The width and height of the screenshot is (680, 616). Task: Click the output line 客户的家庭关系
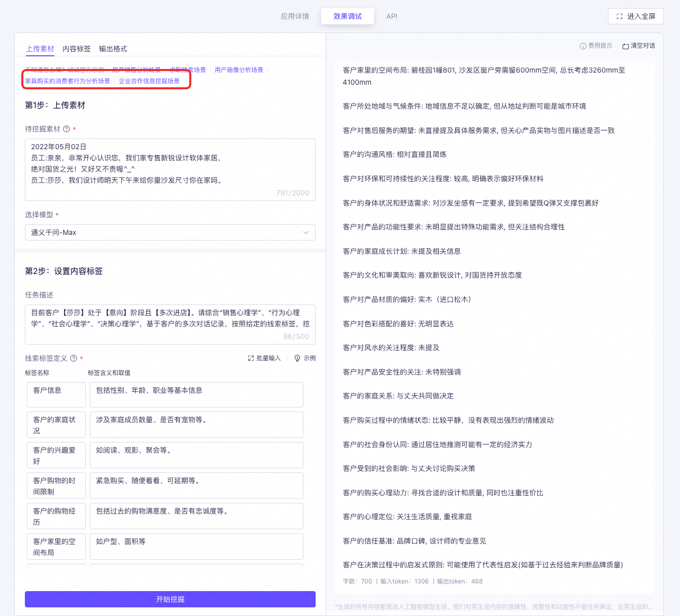click(x=398, y=396)
